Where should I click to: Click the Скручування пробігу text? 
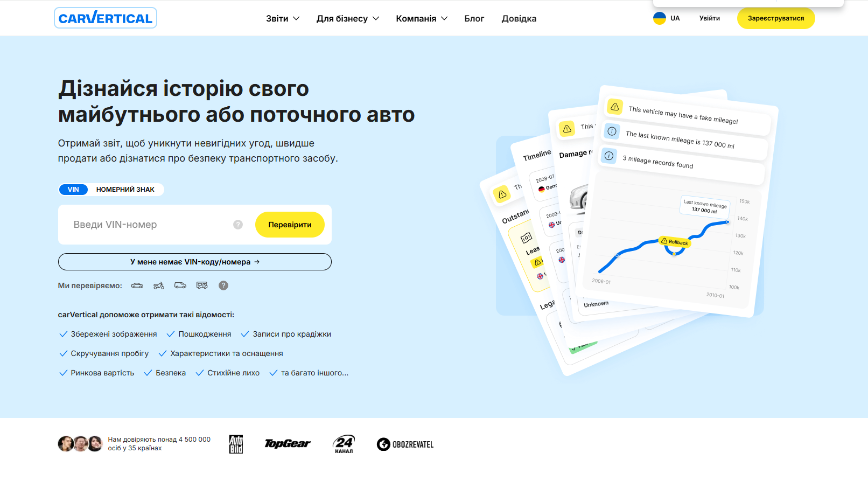tap(110, 353)
